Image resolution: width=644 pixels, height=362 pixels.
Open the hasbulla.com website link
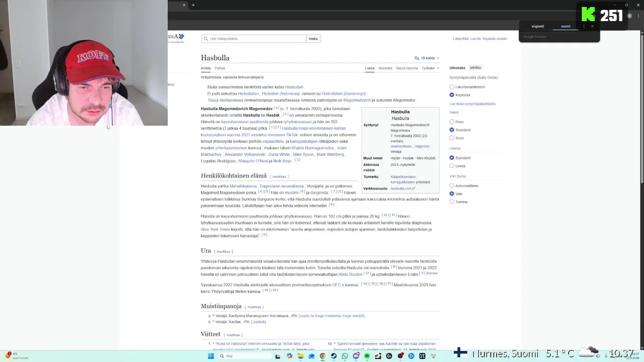(403, 189)
